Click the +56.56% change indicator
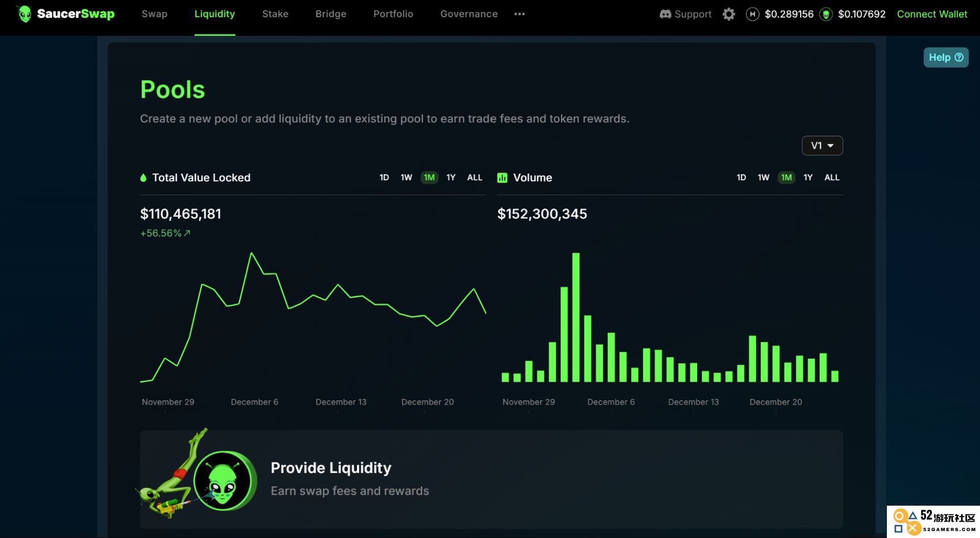Image resolution: width=980 pixels, height=538 pixels. pyautogui.click(x=165, y=233)
